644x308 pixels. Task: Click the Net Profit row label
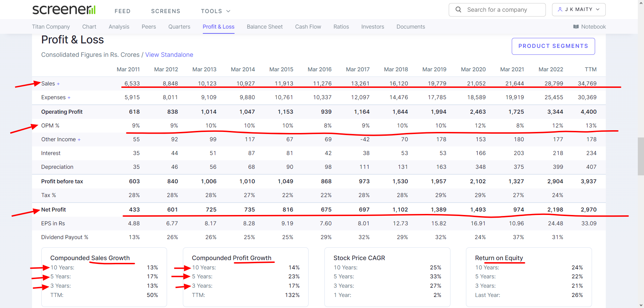click(53, 209)
